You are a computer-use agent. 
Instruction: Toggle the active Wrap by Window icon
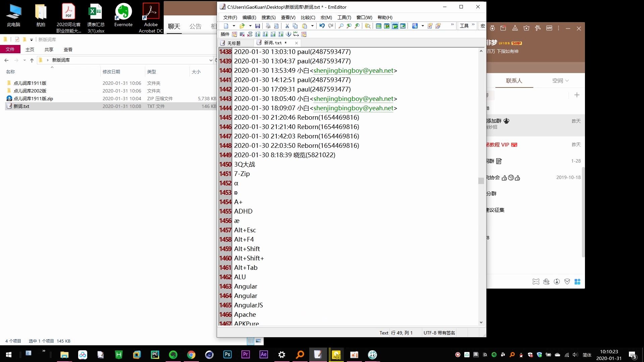(395, 26)
